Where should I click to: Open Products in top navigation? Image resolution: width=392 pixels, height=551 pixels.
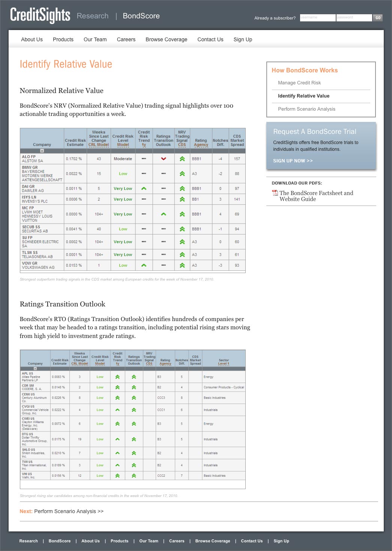tap(63, 39)
